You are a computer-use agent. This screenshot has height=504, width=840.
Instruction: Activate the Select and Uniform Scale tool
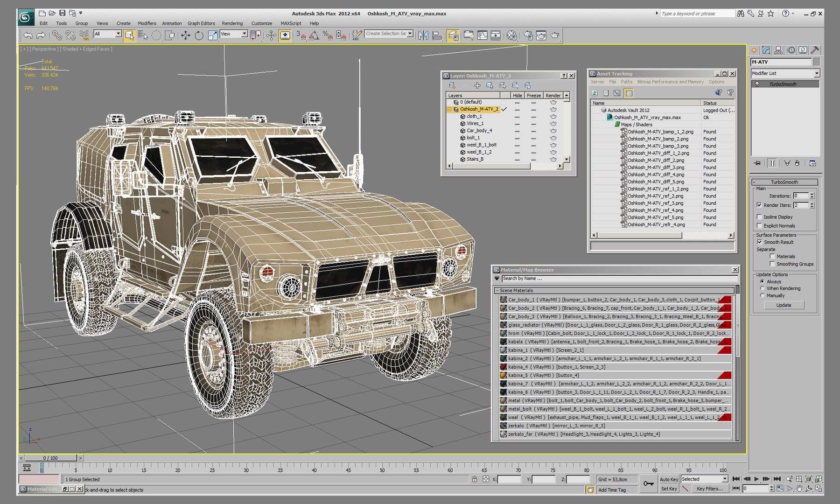click(x=212, y=35)
